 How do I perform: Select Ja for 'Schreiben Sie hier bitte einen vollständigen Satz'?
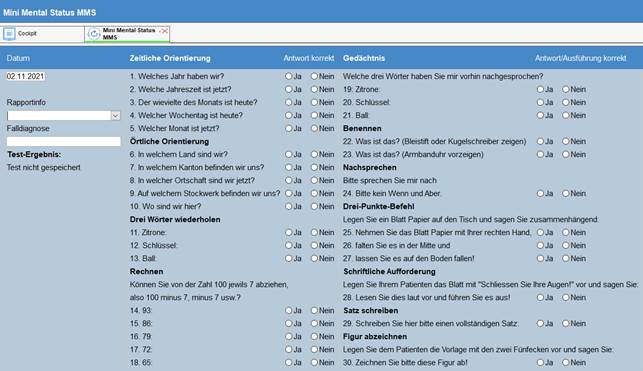[540, 323]
